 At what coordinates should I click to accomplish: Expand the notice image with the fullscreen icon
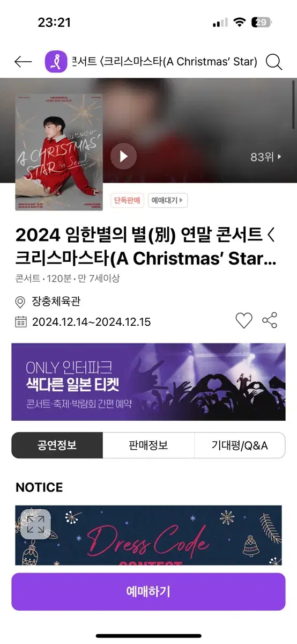(36, 524)
